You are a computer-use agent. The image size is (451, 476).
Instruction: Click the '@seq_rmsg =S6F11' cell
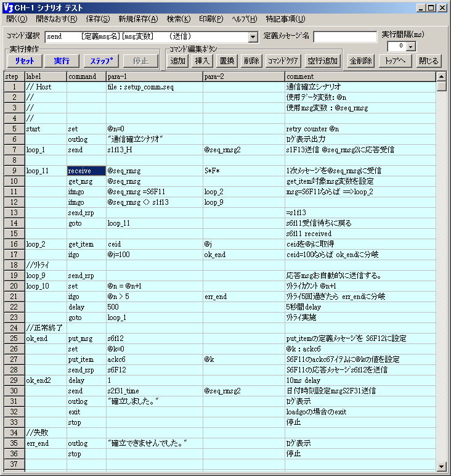(x=155, y=192)
